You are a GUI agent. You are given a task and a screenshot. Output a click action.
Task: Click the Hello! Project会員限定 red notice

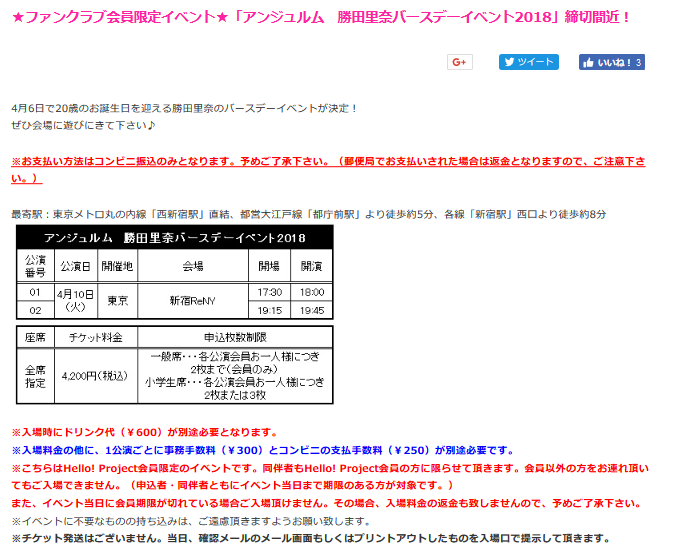[330, 476]
